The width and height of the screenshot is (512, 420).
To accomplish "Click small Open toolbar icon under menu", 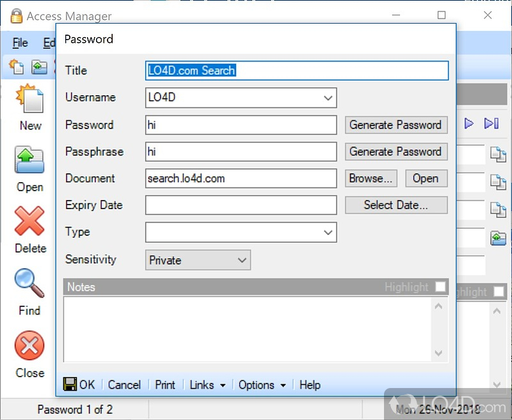I will pyautogui.click(x=39, y=67).
